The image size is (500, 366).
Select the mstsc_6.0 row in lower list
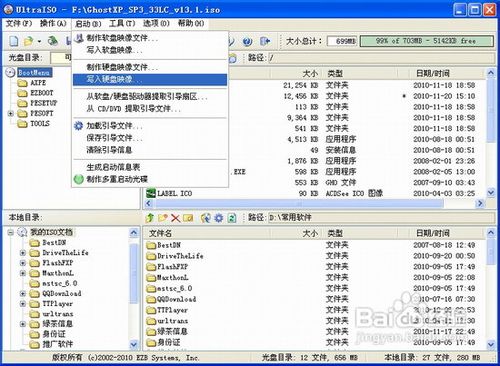coord(315,288)
